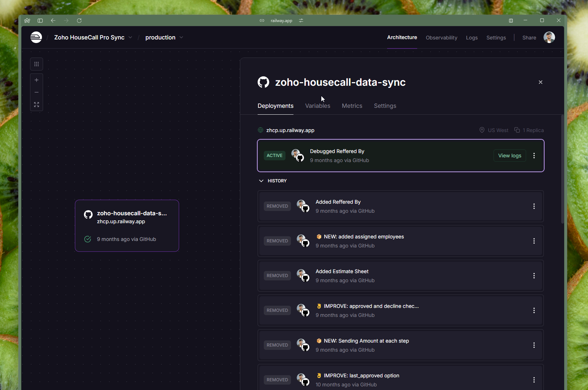Viewport: 588px width, 390px height.
Task: Open options for NEW: added assigned employees
Action: tap(534, 241)
